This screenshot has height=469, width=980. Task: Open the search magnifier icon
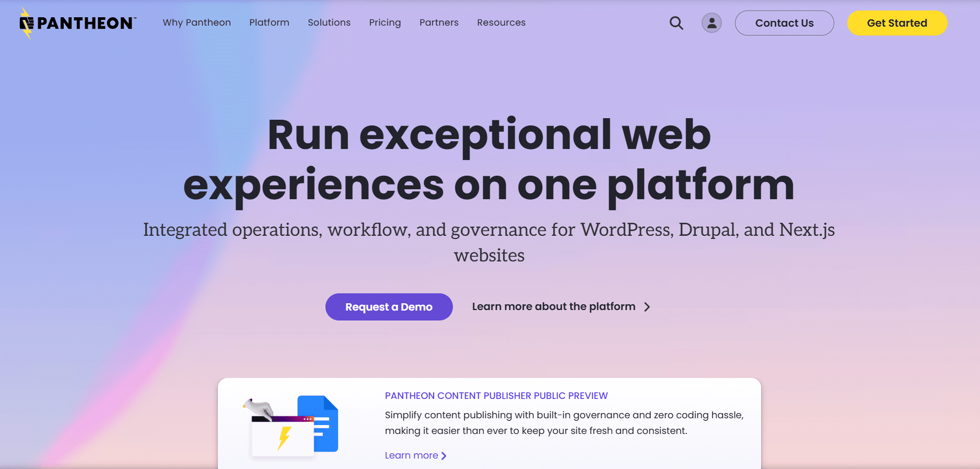[x=676, y=23]
